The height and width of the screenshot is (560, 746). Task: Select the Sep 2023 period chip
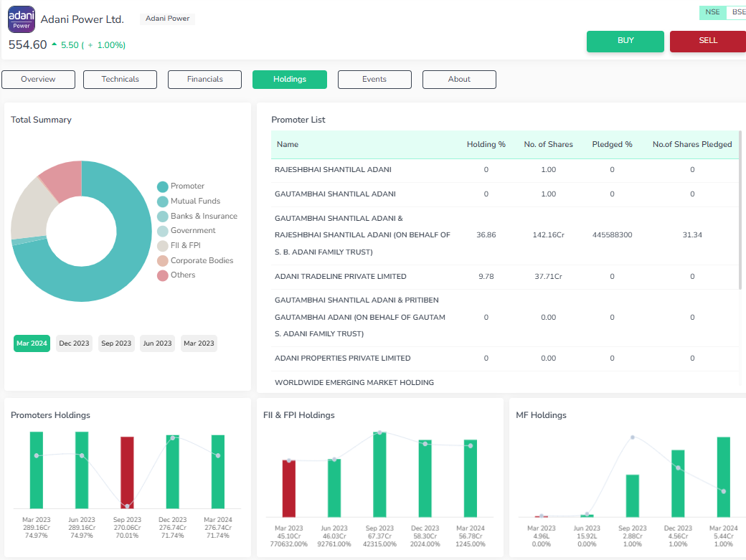pos(116,343)
